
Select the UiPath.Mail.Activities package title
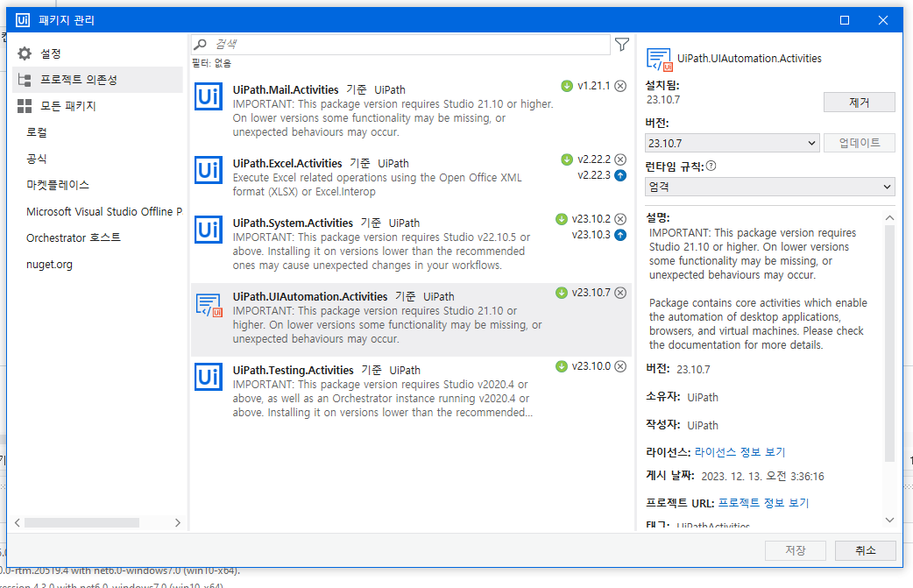pyautogui.click(x=286, y=90)
